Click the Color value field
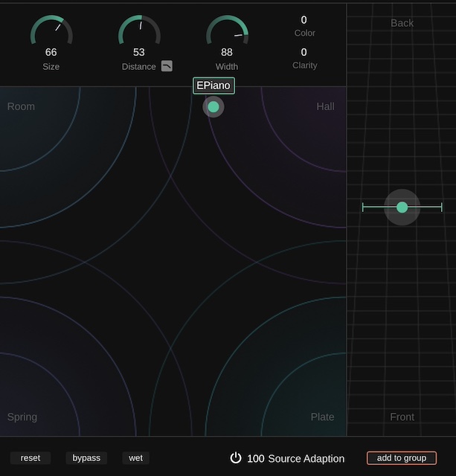 click(304, 20)
